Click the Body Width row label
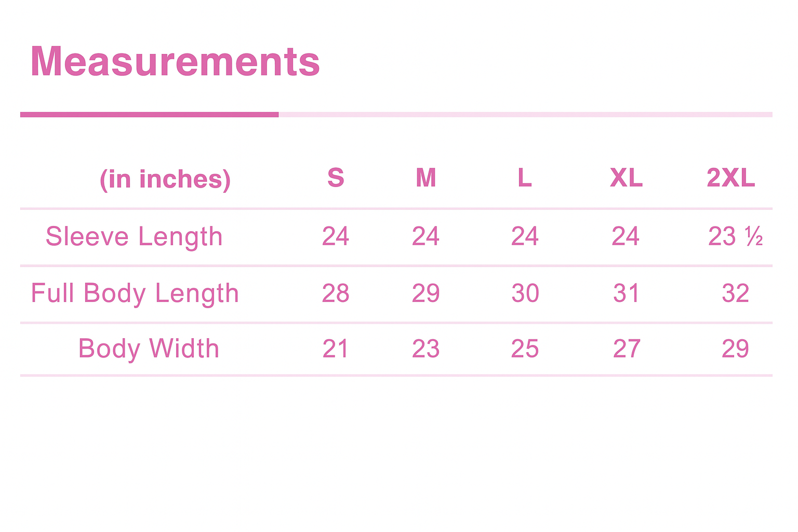 [149, 349]
